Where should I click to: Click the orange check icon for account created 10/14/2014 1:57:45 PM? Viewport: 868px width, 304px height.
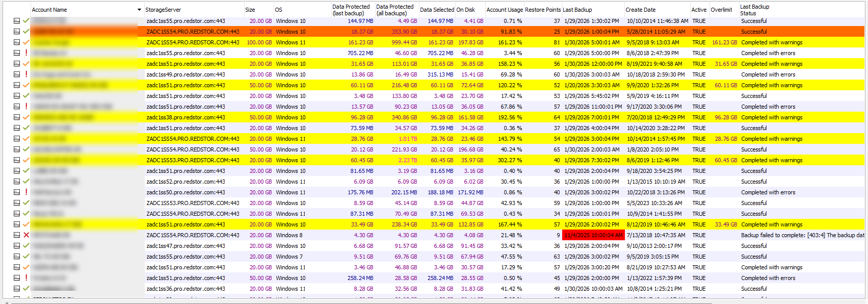coord(26,139)
